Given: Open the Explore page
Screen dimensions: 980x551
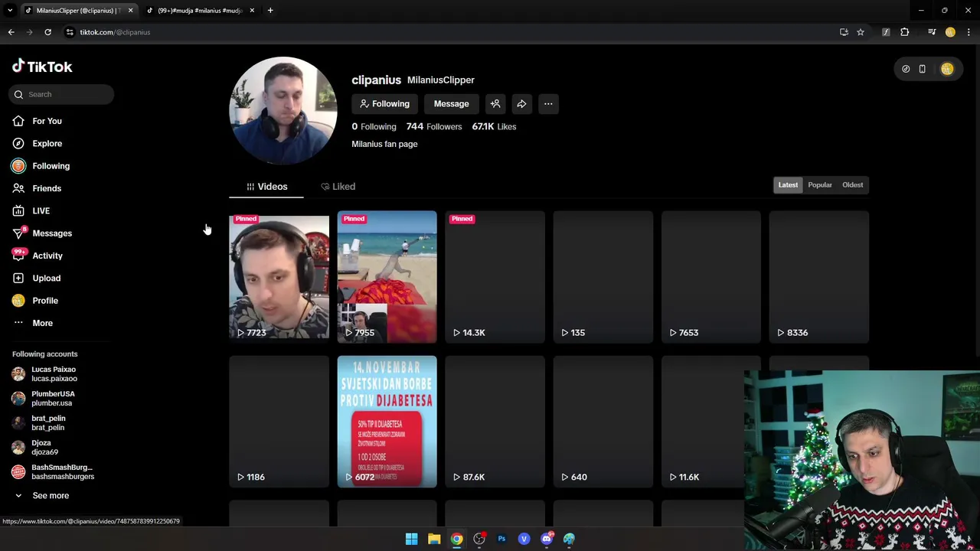Looking at the screenshot, I should tap(47, 143).
